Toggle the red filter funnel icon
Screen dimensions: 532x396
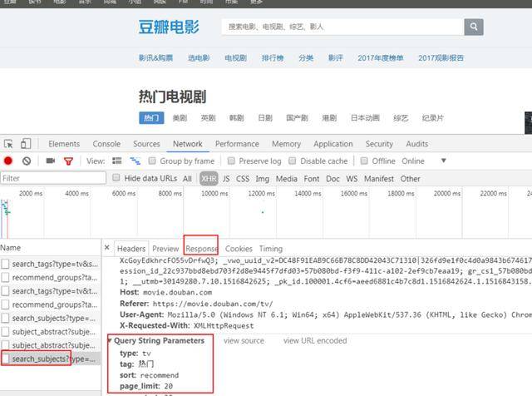pos(68,161)
